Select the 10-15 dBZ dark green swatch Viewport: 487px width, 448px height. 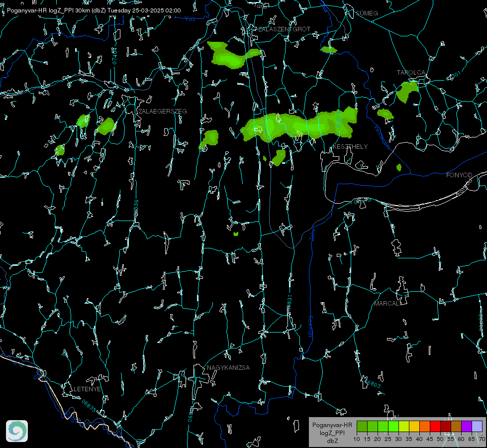click(362, 426)
